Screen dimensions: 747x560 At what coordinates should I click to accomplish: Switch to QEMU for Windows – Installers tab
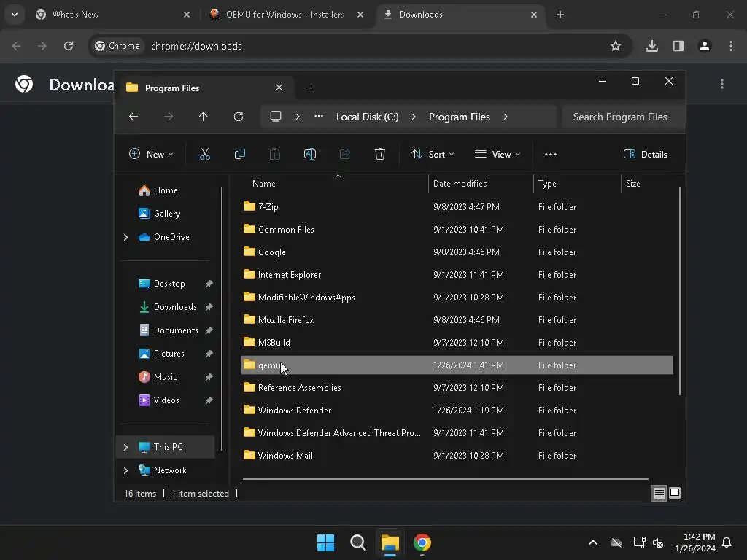click(285, 15)
